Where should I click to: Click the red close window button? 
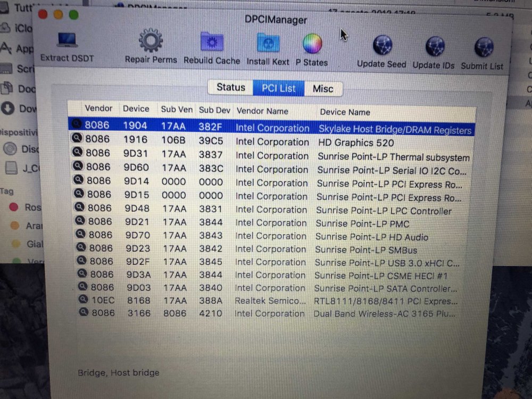click(x=43, y=14)
